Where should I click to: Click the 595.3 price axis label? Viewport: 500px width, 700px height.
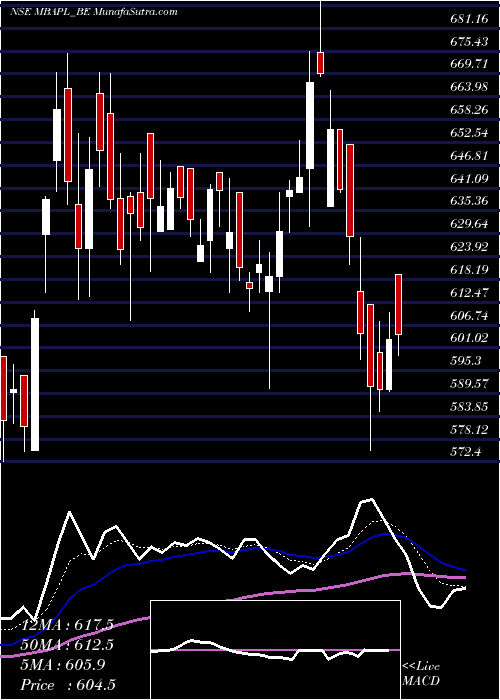click(x=467, y=361)
